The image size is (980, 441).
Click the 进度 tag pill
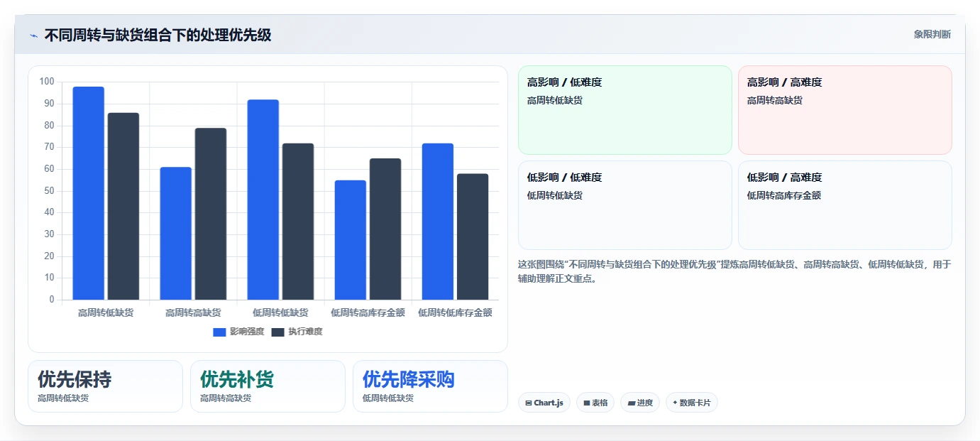640,403
